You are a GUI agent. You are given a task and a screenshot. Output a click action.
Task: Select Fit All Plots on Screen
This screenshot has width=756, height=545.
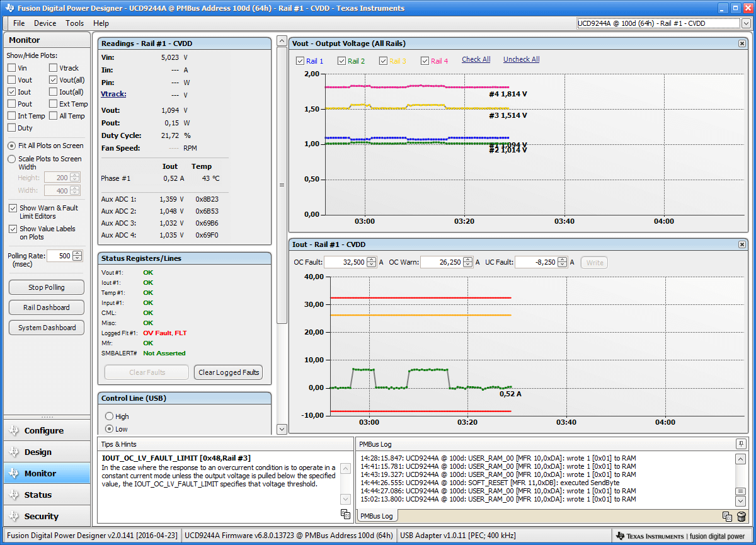pos(11,146)
